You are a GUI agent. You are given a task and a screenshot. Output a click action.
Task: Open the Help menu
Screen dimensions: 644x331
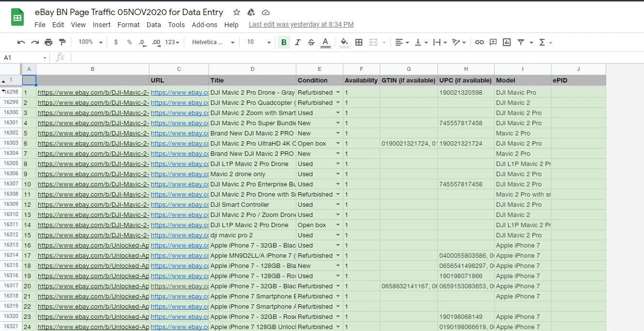pyautogui.click(x=231, y=25)
